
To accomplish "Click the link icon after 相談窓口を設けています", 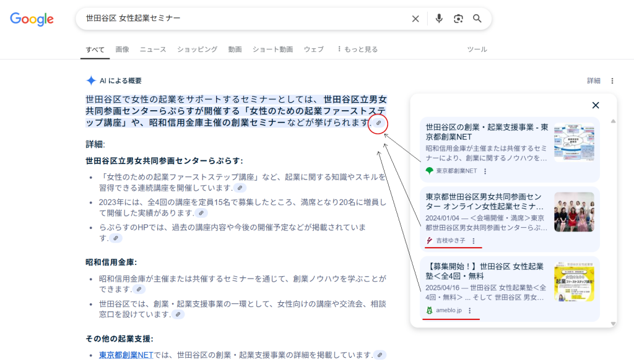I will coord(178,314).
